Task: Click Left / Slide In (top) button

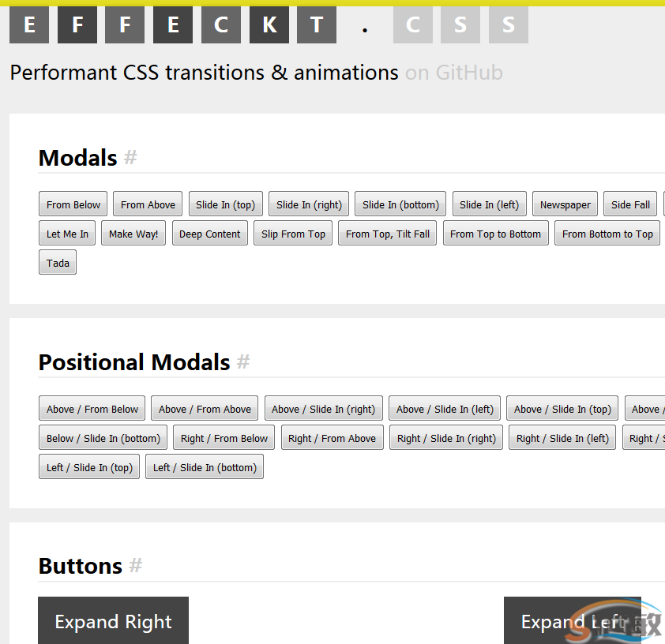Action: tap(89, 467)
